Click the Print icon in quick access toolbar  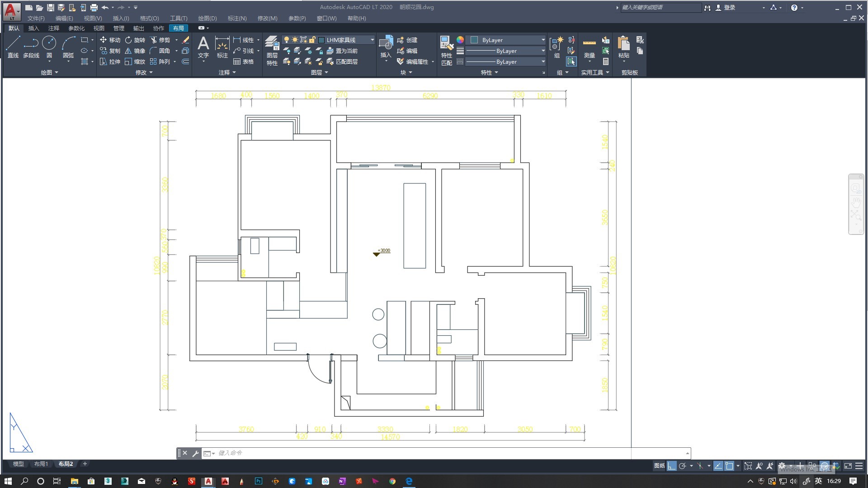tap(94, 8)
